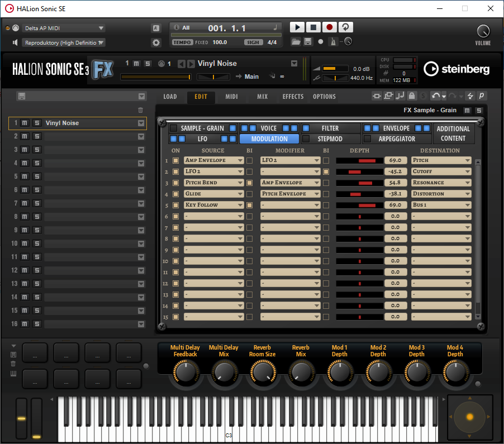The width and height of the screenshot is (504, 444).
Task: Switch to the OPTIONS tab
Action: 324,97
